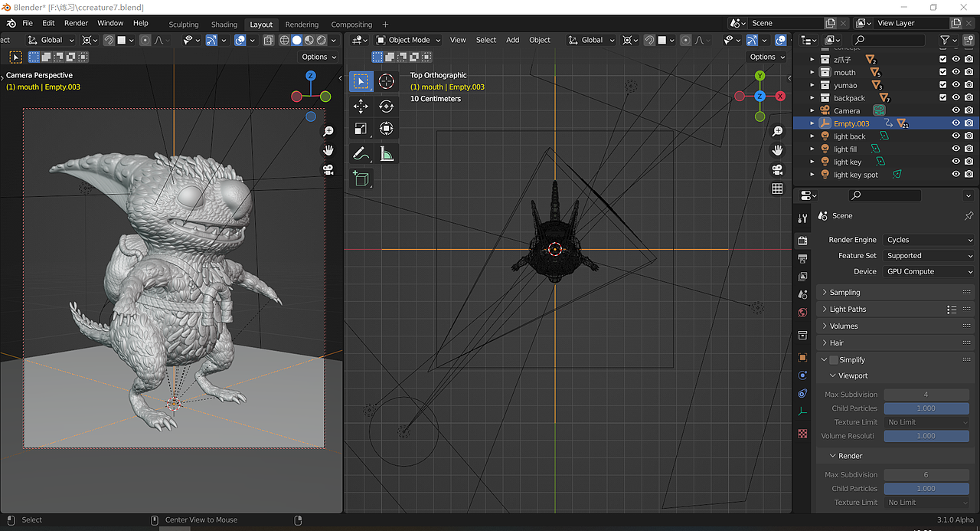
Task: Open the Texture properties tab icon
Action: click(802, 434)
